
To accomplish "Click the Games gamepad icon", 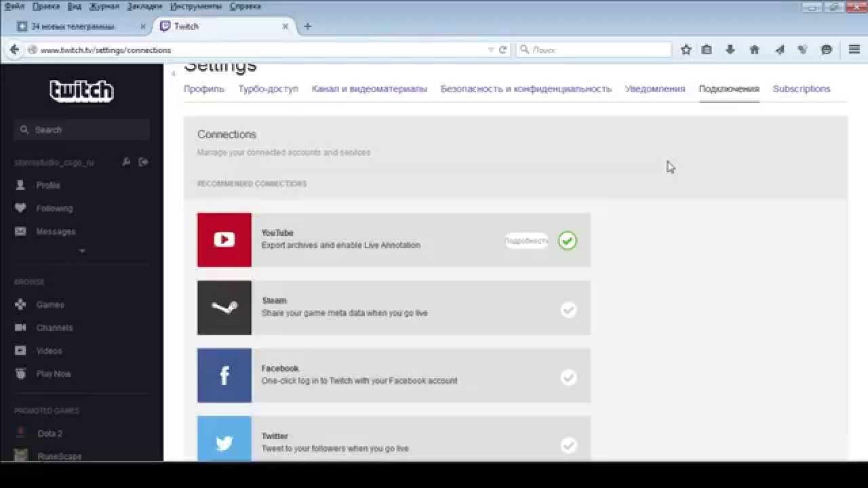I will pos(20,304).
